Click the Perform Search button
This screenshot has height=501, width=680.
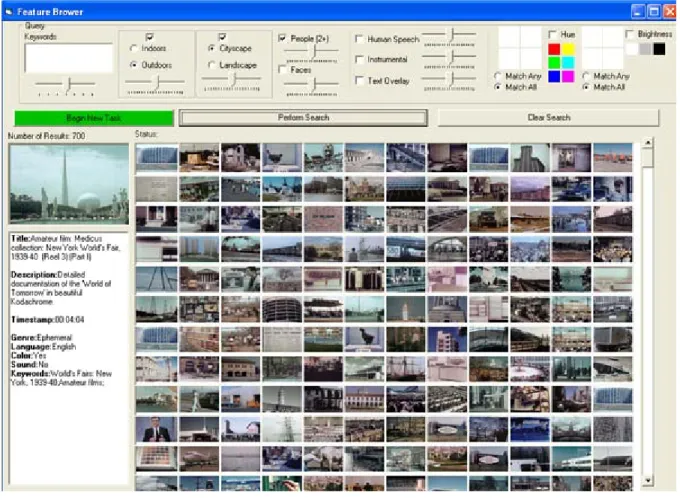(x=303, y=118)
